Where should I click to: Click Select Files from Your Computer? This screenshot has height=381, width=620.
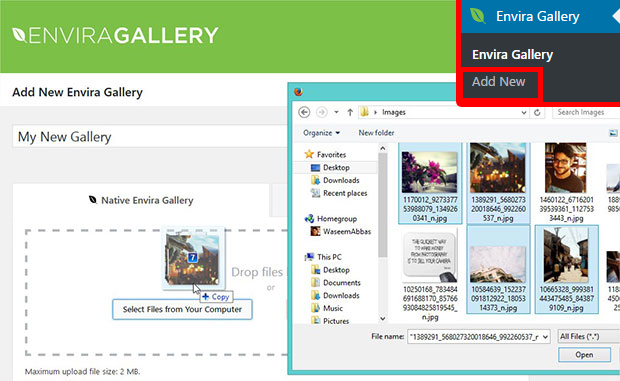pos(182,309)
